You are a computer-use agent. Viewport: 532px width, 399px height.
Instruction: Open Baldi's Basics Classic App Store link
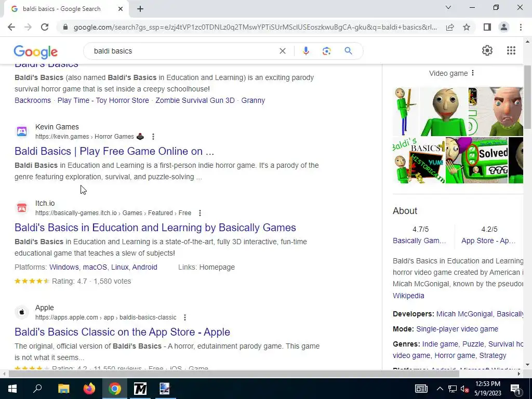[x=122, y=332]
